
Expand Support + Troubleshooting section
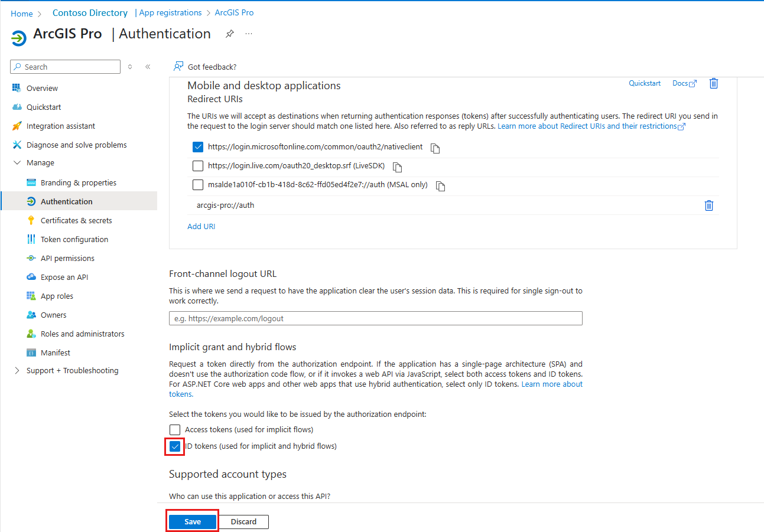point(17,370)
